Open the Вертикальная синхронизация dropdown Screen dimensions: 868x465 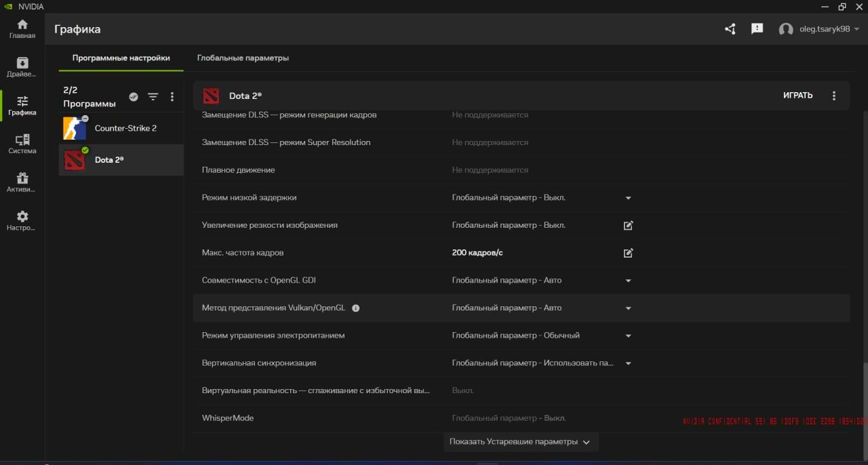click(628, 363)
